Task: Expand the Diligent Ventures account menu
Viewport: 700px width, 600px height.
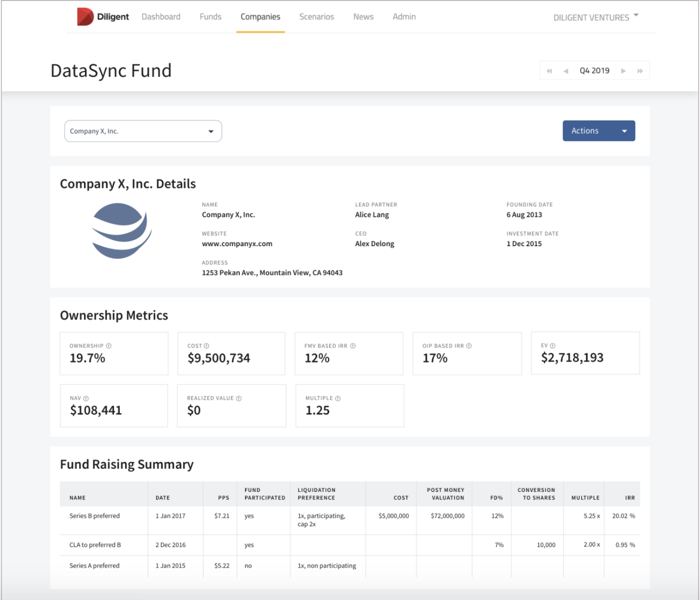Action: [596, 17]
